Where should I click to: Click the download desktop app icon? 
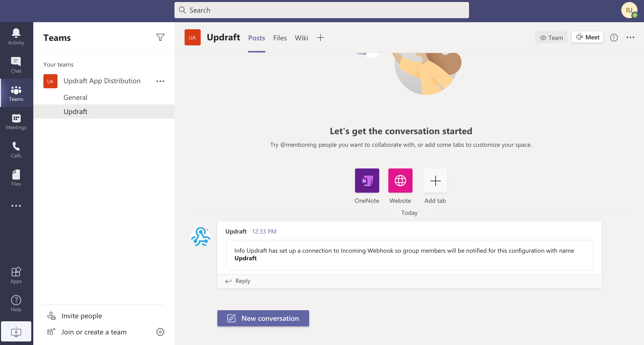pyautogui.click(x=16, y=331)
